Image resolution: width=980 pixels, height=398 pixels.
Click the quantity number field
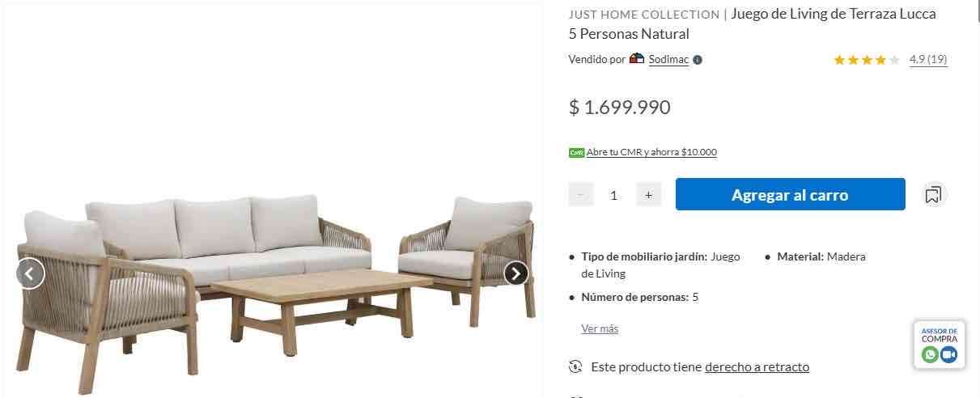tap(614, 194)
